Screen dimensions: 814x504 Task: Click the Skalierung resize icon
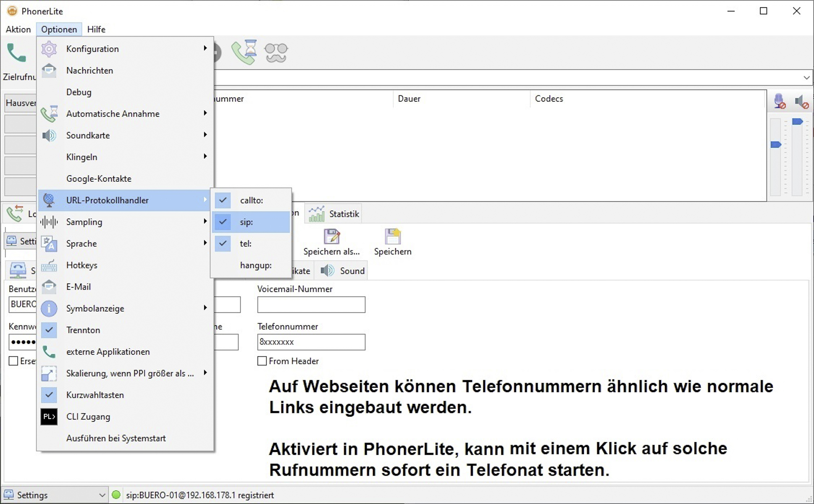click(x=49, y=373)
